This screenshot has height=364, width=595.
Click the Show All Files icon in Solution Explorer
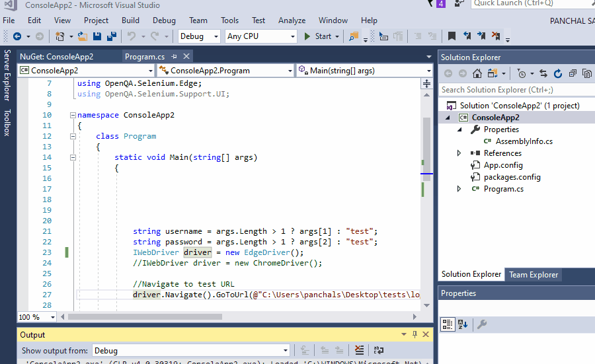(x=587, y=73)
